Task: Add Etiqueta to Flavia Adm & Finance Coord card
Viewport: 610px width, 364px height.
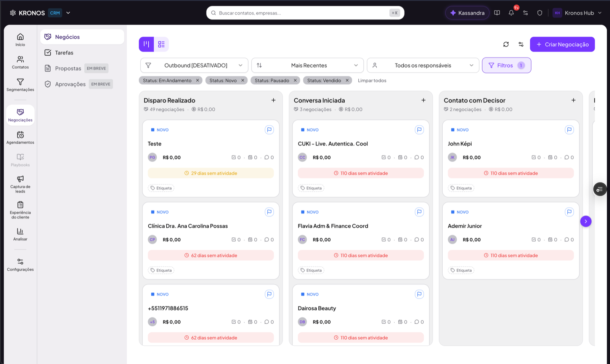Action: [x=311, y=270]
